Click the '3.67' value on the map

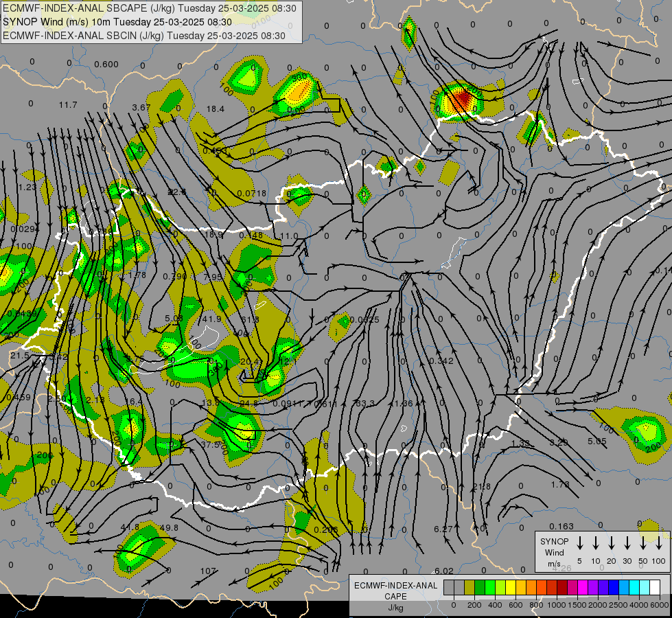pyautogui.click(x=141, y=107)
